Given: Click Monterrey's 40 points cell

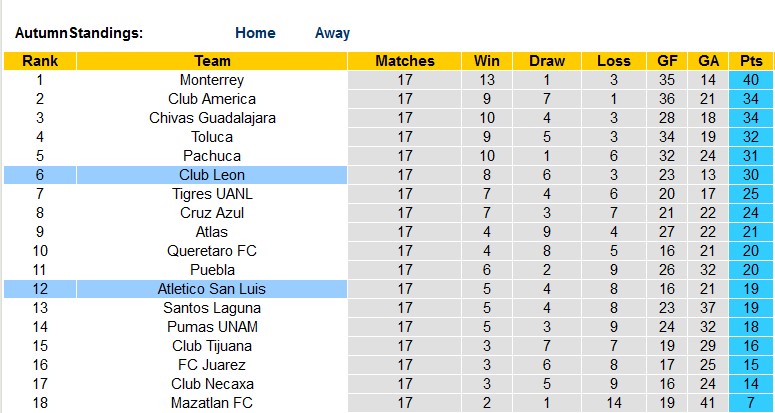Looking at the screenshot, I should coord(751,80).
